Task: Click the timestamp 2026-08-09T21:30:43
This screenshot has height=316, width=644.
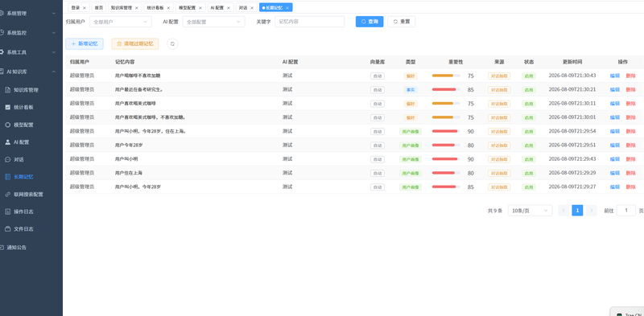Action: click(x=572, y=76)
